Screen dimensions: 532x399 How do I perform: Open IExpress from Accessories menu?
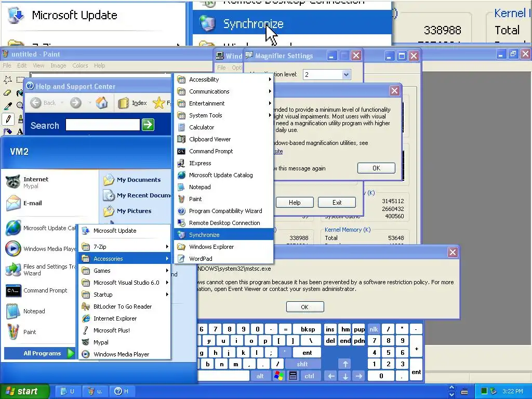(x=224, y=163)
